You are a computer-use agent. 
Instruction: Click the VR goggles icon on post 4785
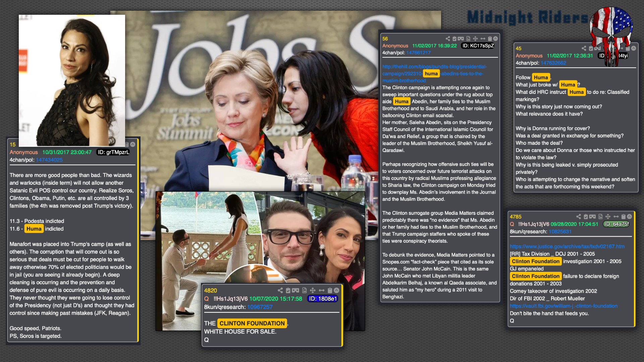tap(593, 217)
